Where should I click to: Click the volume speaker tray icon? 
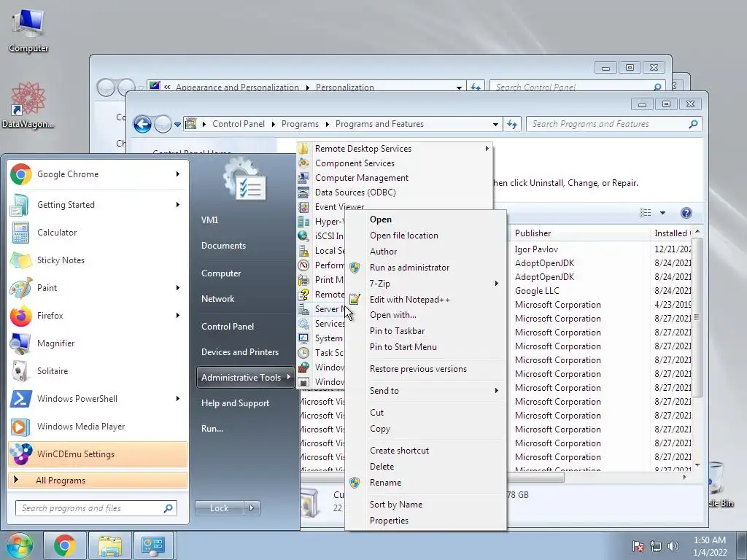(x=673, y=546)
